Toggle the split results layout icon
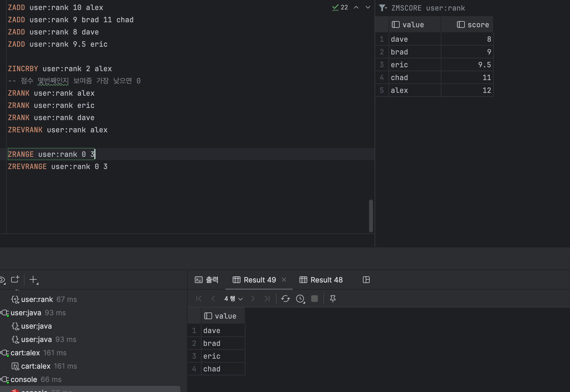 coord(366,280)
